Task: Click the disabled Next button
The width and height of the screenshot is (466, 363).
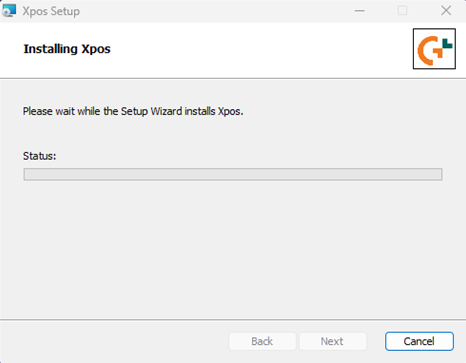Action: pos(332,341)
